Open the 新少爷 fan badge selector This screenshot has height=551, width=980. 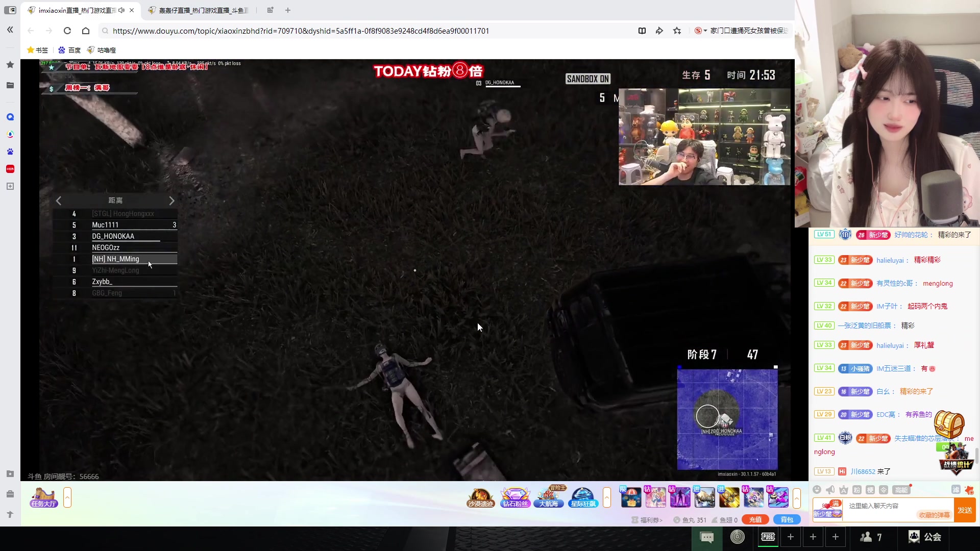click(x=827, y=510)
